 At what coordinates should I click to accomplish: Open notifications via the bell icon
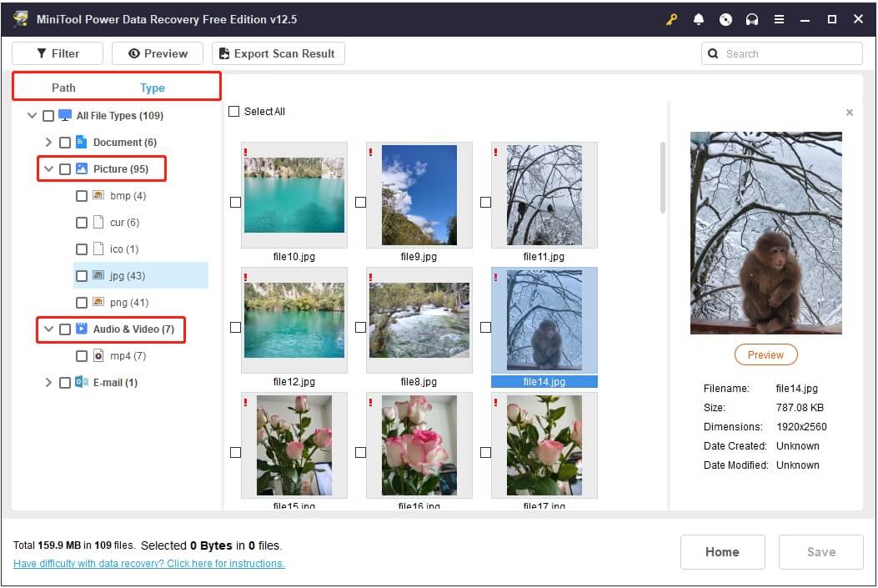click(699, 18)
